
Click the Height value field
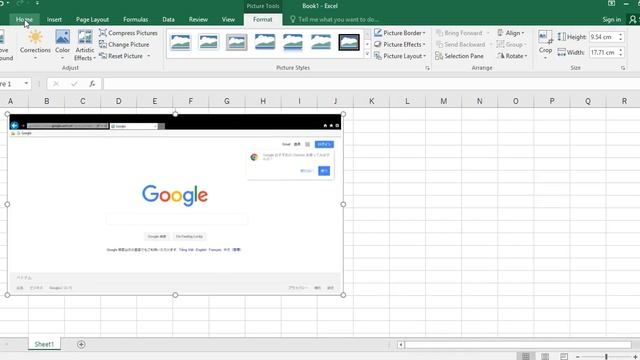tap(603, 37)
